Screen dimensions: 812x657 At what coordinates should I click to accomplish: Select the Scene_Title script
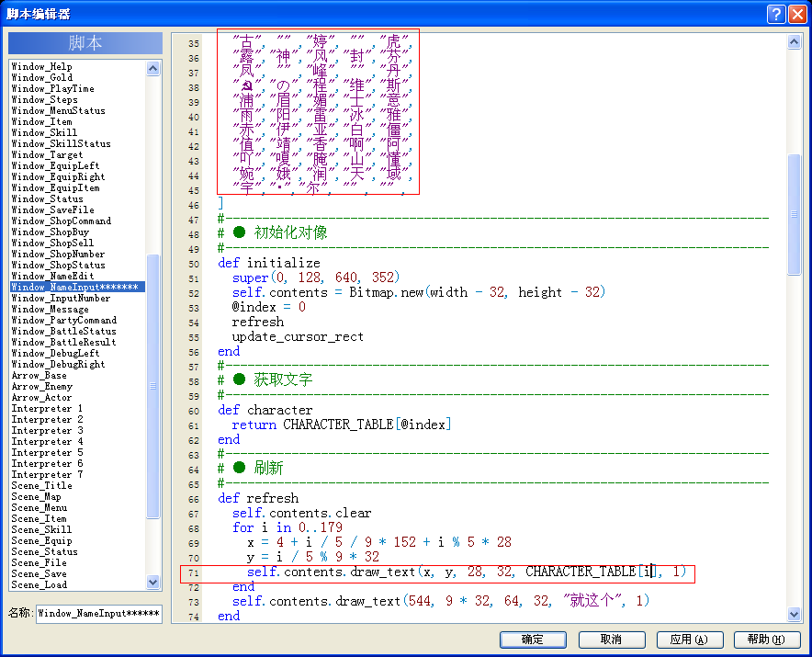(x=42, y=485)
